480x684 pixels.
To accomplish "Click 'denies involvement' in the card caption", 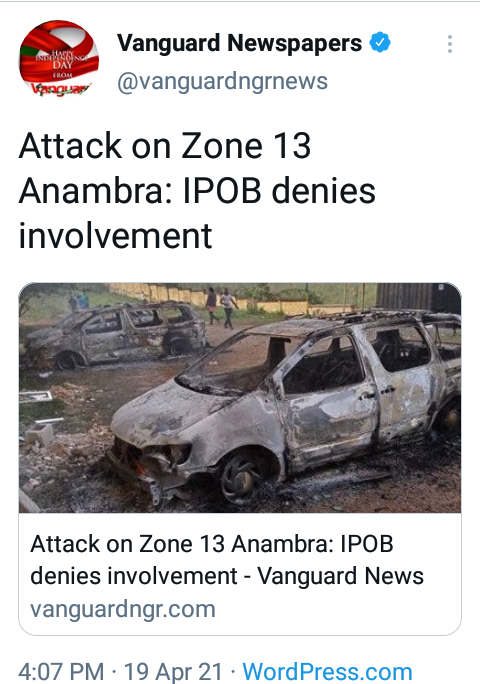I will point(134,576).
